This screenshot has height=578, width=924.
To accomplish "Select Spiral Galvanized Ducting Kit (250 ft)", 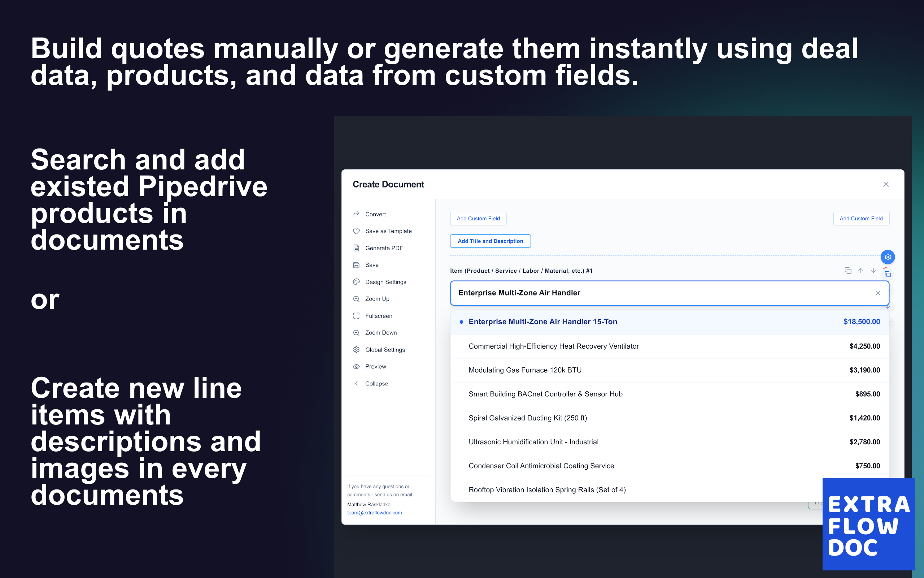I will (x=670, y=418).
